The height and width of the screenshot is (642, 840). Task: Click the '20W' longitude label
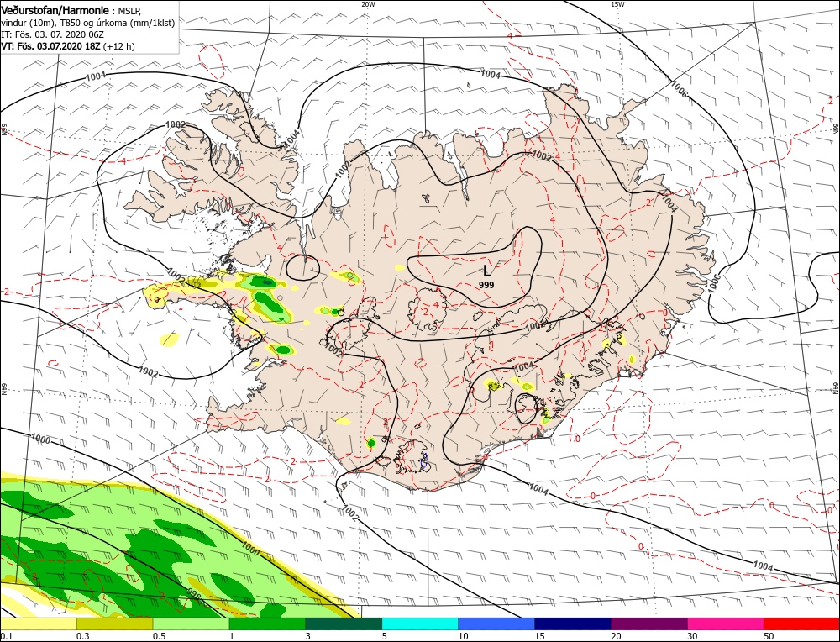[368, 3]
